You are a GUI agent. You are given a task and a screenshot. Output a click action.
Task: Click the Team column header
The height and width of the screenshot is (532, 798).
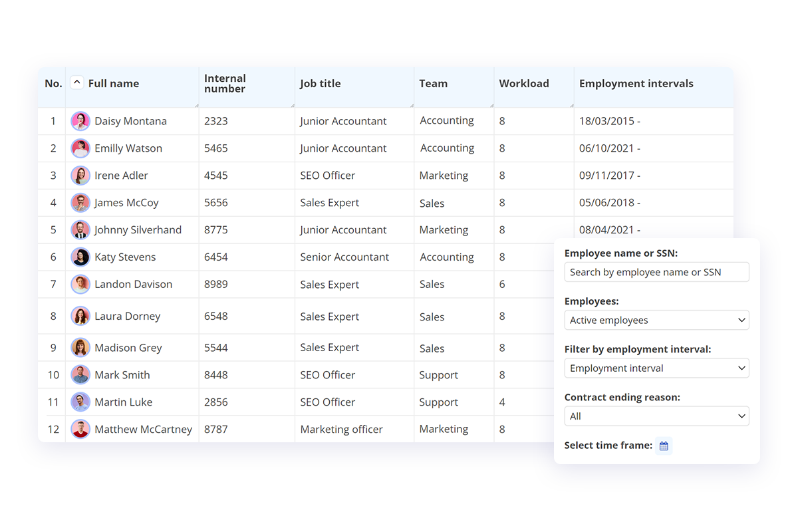pyautogui.click(x=433, y=84)
